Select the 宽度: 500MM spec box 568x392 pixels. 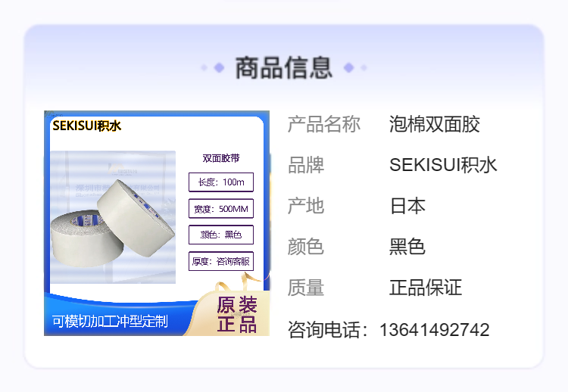click(x=221, y=209)
